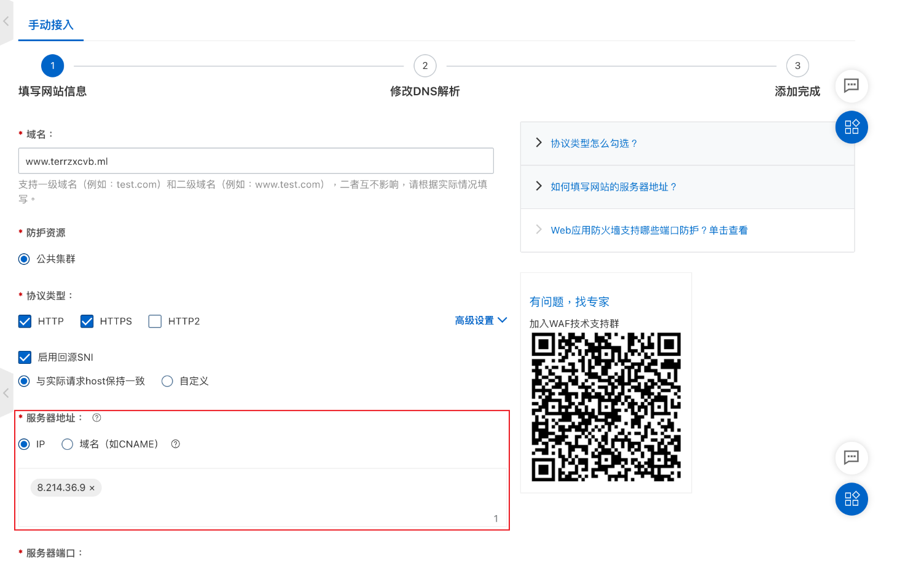
Task: Enable the HTTP2 protocol checkbox
Action: tap(155, 321)
